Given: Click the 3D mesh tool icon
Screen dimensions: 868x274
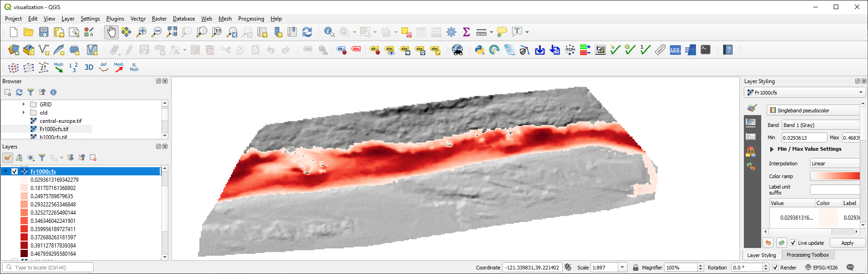Looking at the screenshot, I should pyautogui.click(x=89, y=68).
